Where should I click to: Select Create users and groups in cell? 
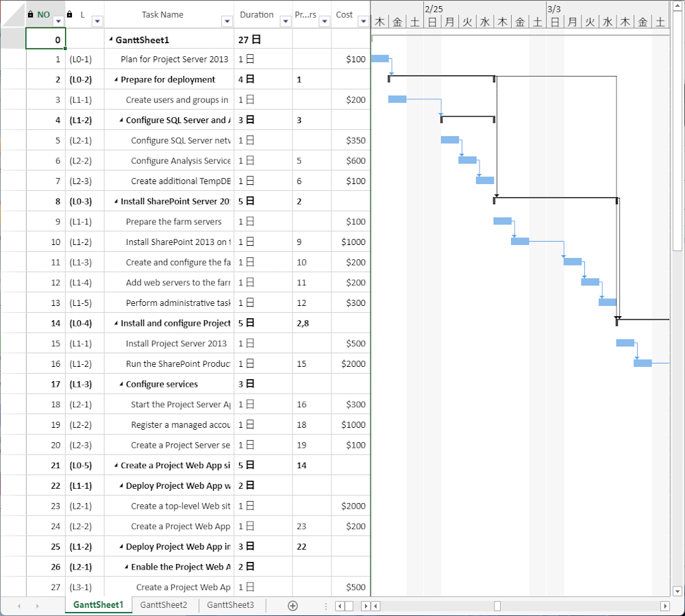[x=169, y=99]
